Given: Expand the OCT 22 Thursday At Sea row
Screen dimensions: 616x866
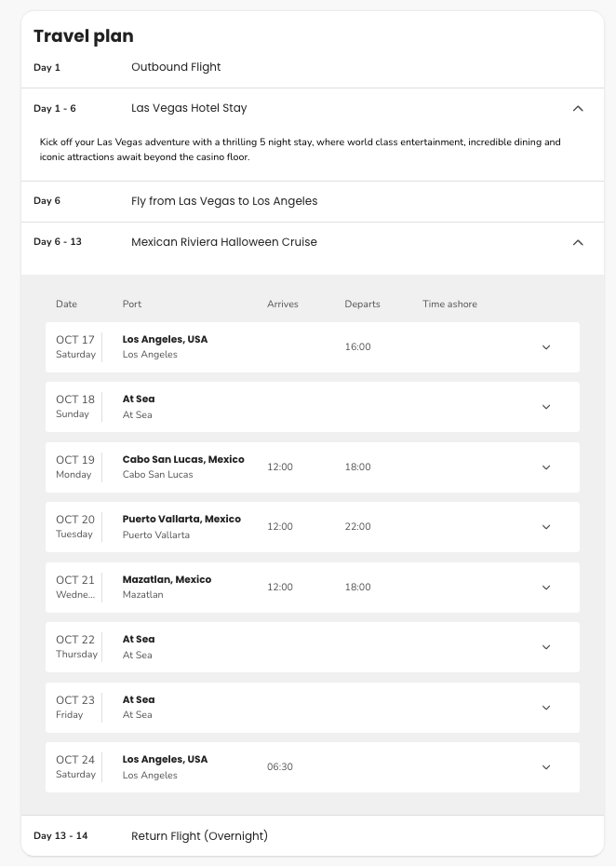Looking at the screenshot, I should pyautogui.click(x=546, y=646).
